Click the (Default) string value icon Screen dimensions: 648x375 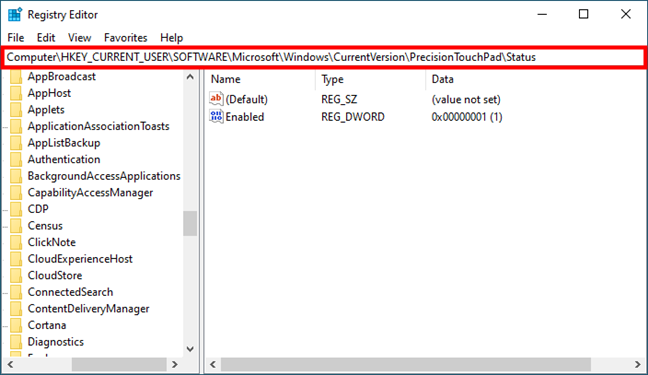(x=216, y=99)
